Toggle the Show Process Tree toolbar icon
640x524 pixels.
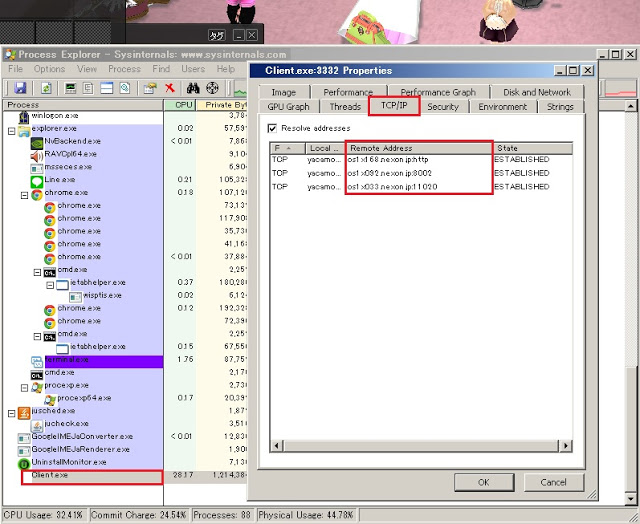click(89, 88)
